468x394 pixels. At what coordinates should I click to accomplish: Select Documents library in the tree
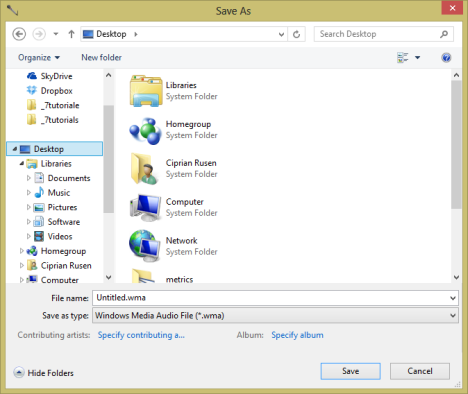pyautogui.click(x=62, y=178)
